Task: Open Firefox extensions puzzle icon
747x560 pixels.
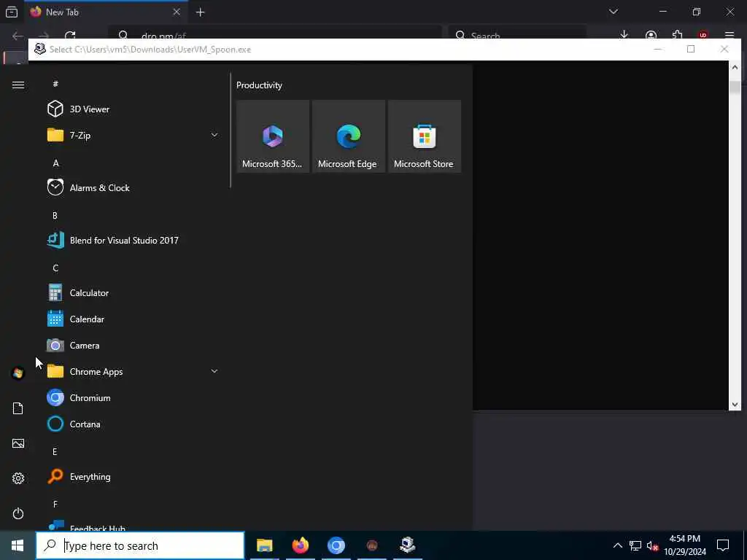Action: coord(677,35)
